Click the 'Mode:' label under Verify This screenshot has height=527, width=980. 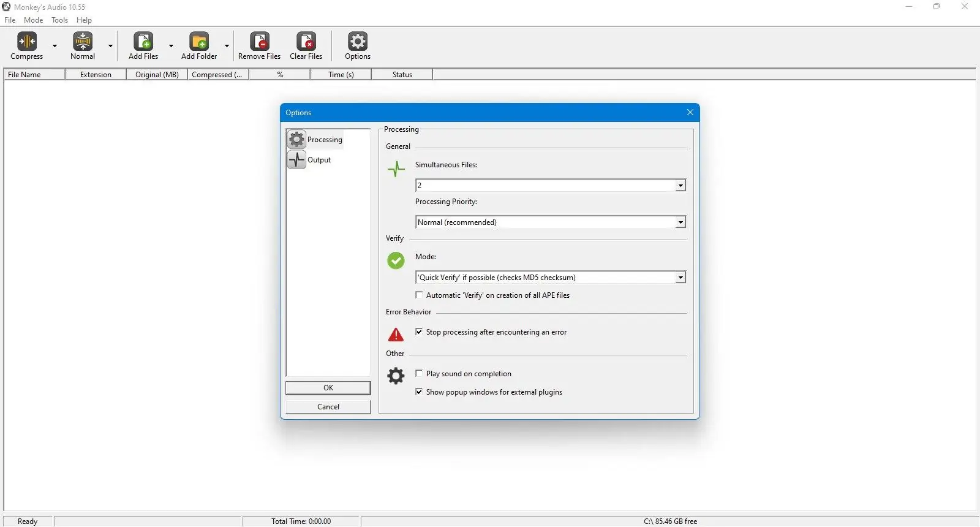(x=426, y=257)
